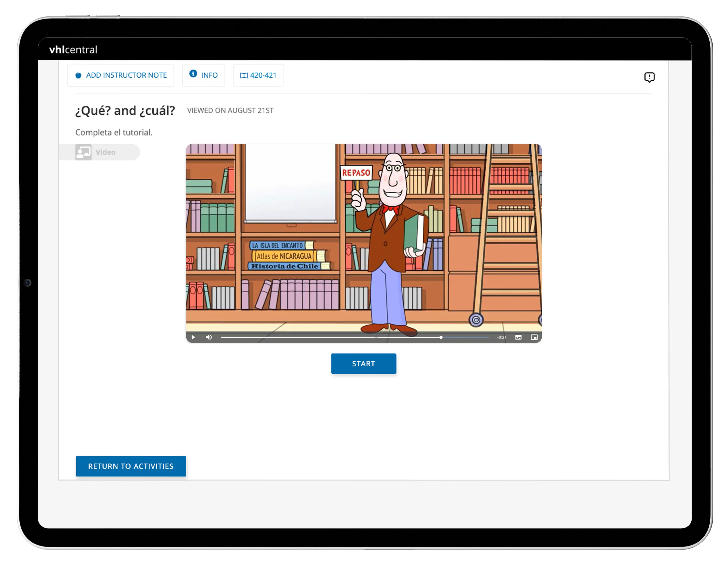Viewport: 728px width, 565px height.
Task: Open the INFO panel
Action: click(x=203, y=75)
